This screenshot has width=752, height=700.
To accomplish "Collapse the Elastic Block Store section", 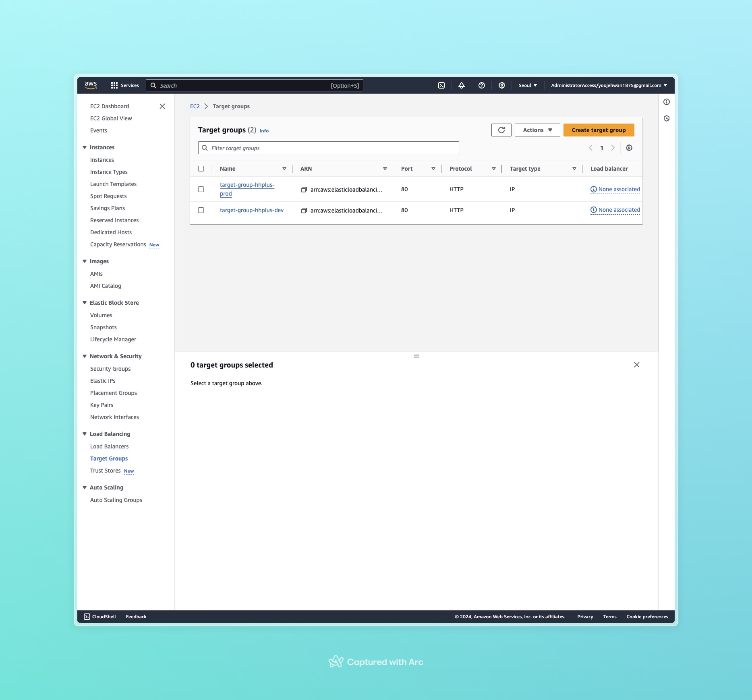I will pyautogui.click(x=85, y=303).
